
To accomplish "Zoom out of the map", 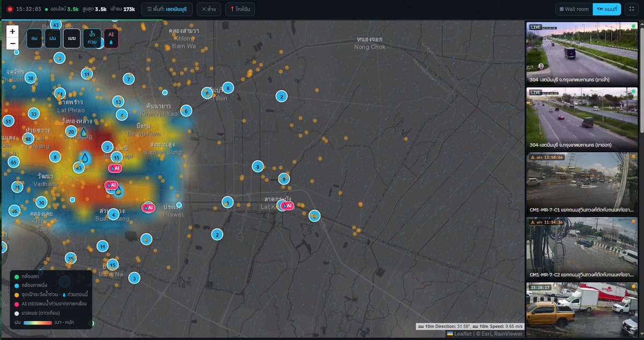I will click(x=12, y=44).
